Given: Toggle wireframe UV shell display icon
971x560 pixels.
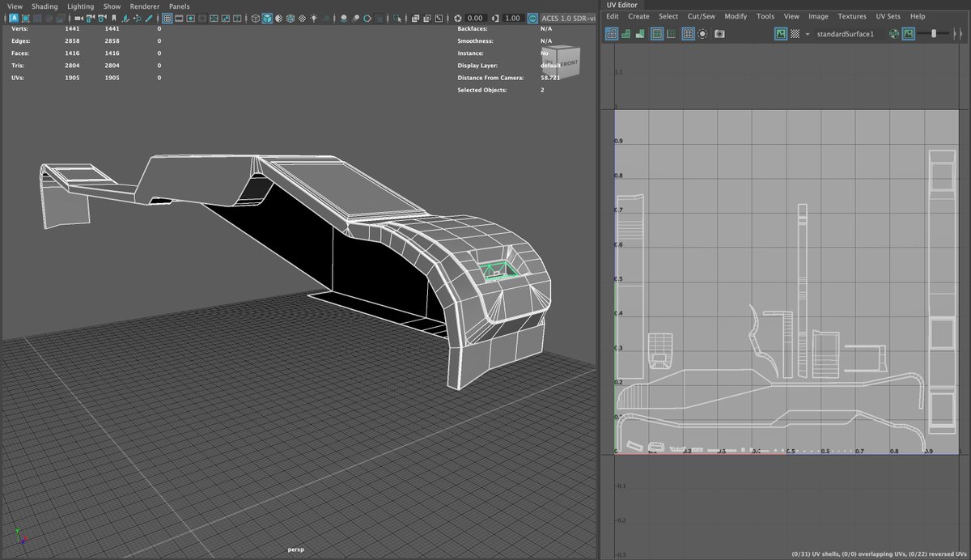Looking at the screenshot, I should point(611,34).
